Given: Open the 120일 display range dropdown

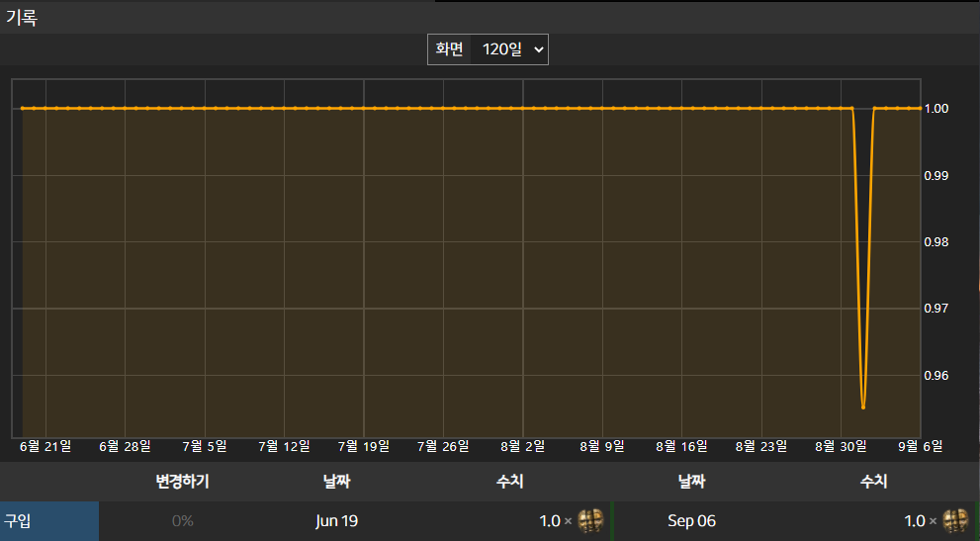Looking at the screenshot, I should 509,49.
